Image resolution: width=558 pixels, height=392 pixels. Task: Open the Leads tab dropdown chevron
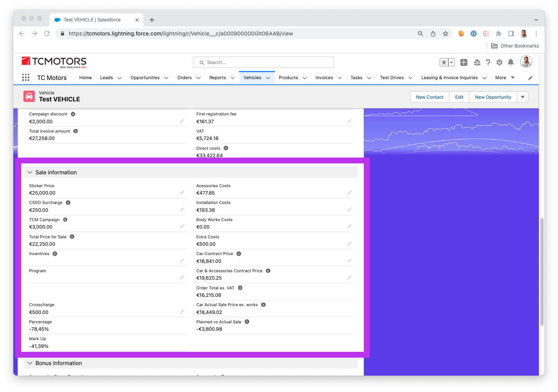pos(120,78)
